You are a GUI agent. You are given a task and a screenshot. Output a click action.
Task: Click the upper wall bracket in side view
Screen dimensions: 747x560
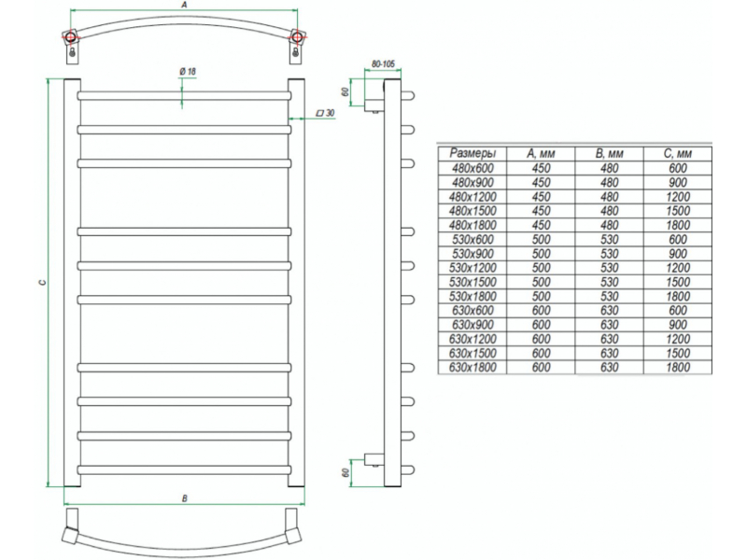pyautogui.click(x=374, y=105)
